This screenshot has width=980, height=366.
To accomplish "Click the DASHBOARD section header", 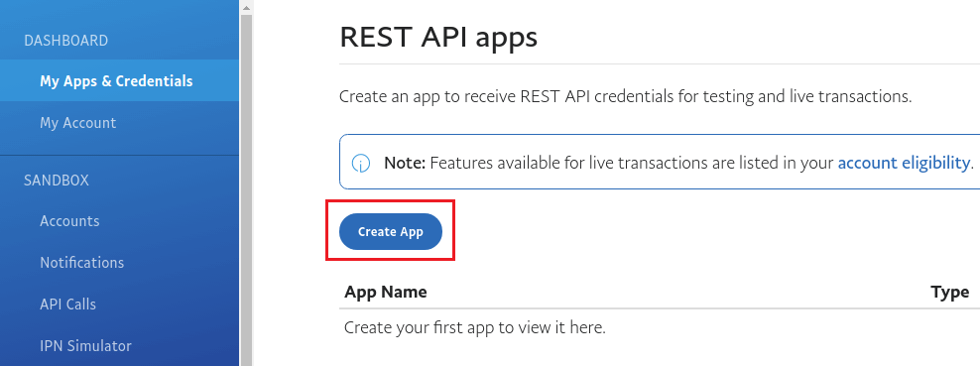I will tap(65, 41).
